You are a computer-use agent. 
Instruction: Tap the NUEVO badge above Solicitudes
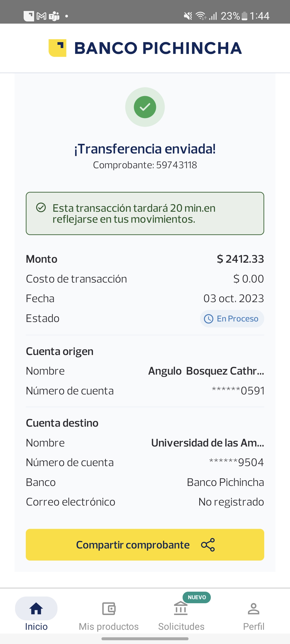[x=197, y=597]
